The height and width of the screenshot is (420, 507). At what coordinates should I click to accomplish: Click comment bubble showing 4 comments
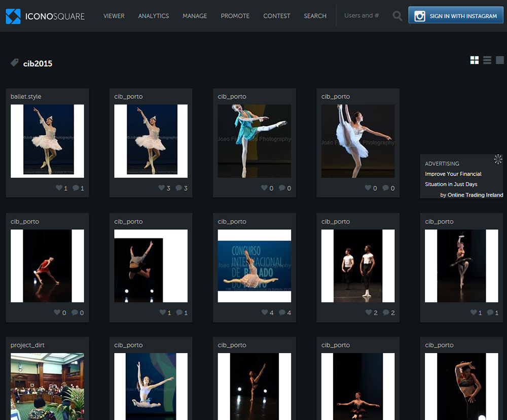[x=282, y=312]
